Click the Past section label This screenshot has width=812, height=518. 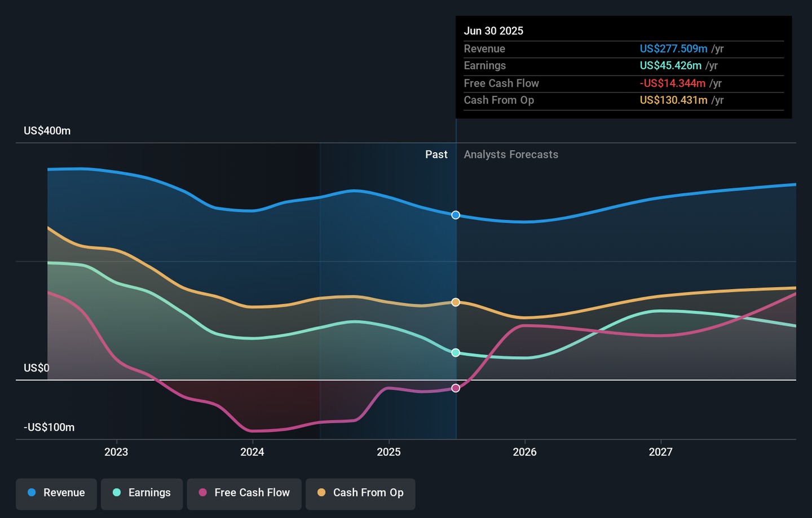[x=436, y=154]
